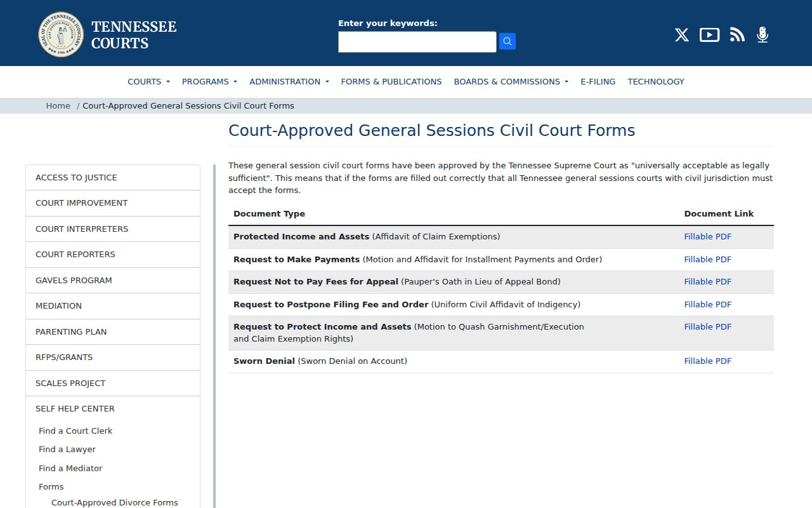Click the Document Link column header
The image size is (812, 508).
[719, 214]
